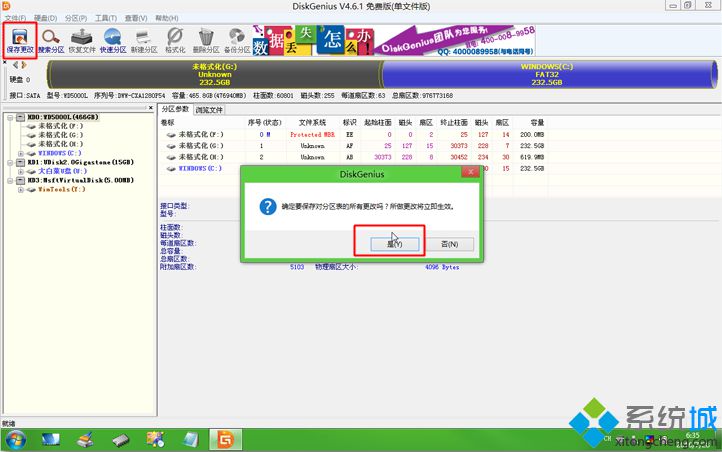Open the Disk (硬盘) menu

point(45,18)
